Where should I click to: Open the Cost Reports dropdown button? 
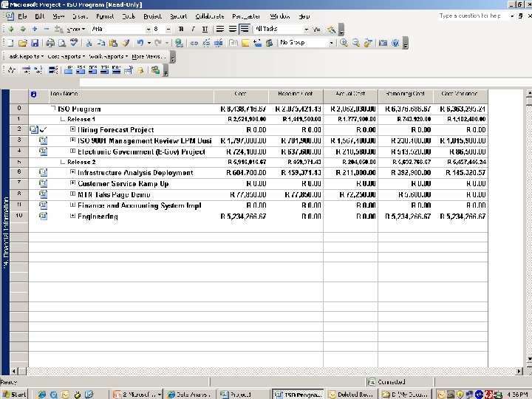point(66,57)
